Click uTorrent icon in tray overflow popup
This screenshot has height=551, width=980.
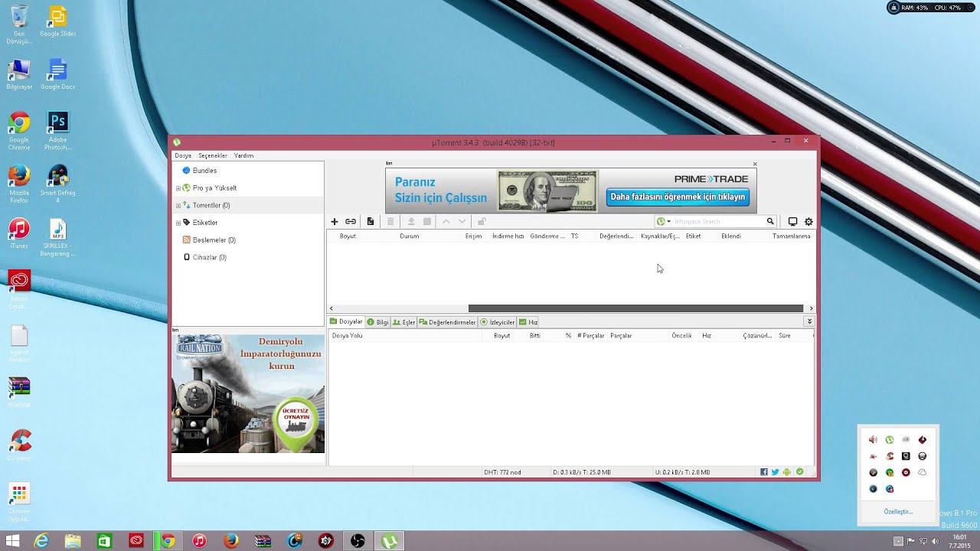point(890,440)
